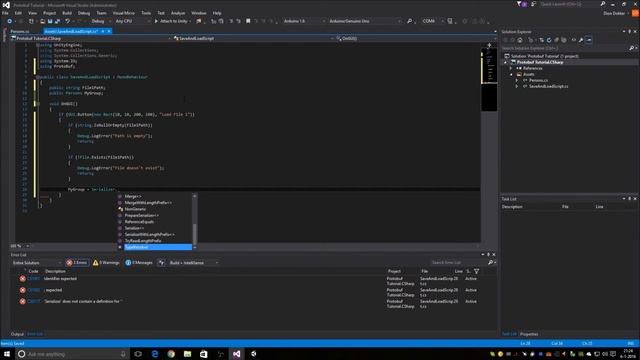Click Visual Studio icon in taskbar

click(x=237, y=354)
